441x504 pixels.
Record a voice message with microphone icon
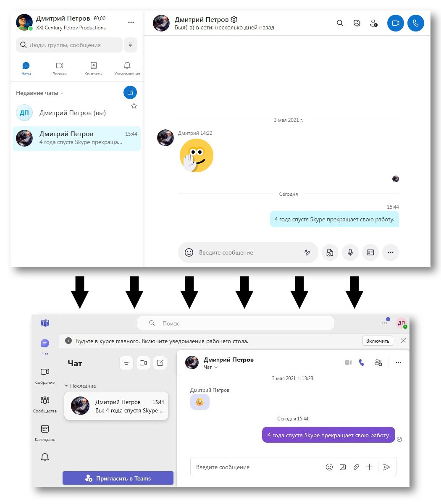coord(350,252)
